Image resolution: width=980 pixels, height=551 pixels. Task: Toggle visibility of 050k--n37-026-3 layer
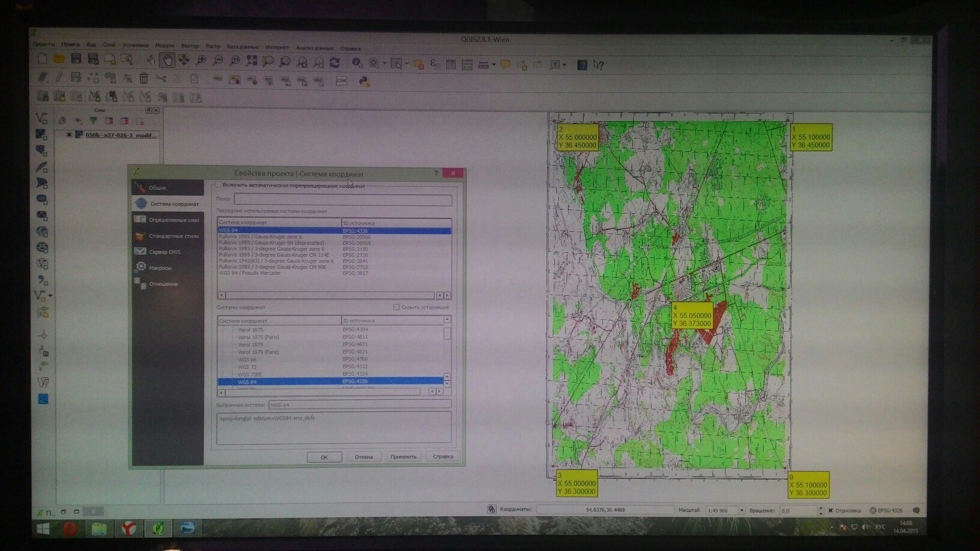point(69,135)
